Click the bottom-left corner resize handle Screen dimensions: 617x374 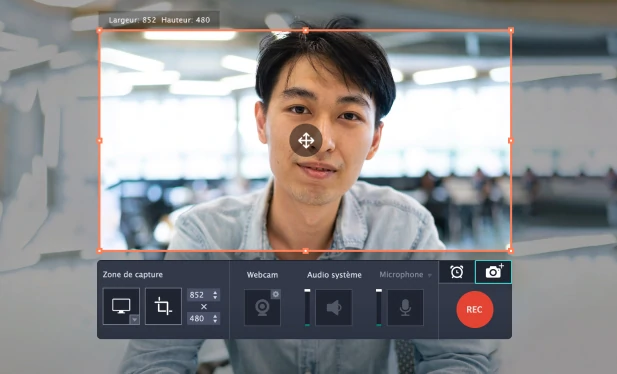coord(99,250)
